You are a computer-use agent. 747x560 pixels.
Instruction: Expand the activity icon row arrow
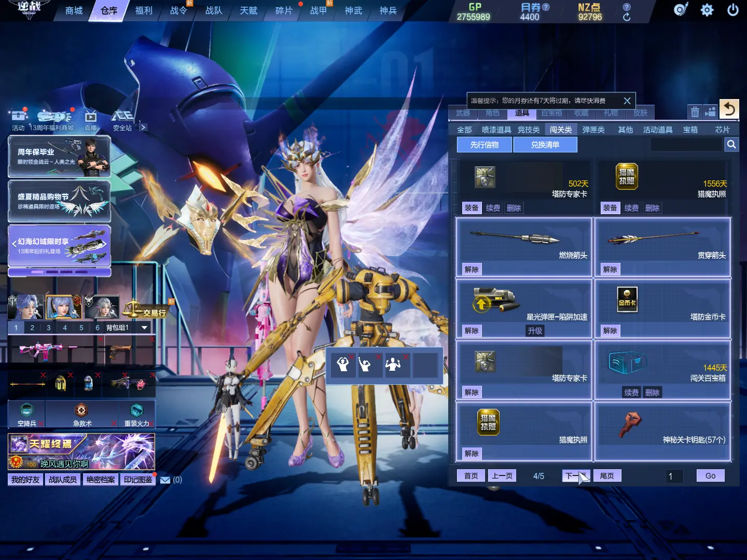(x=144, y=127)
